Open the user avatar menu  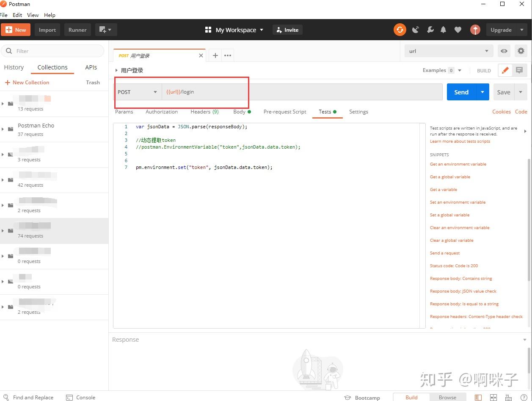(x=475, y=30)
